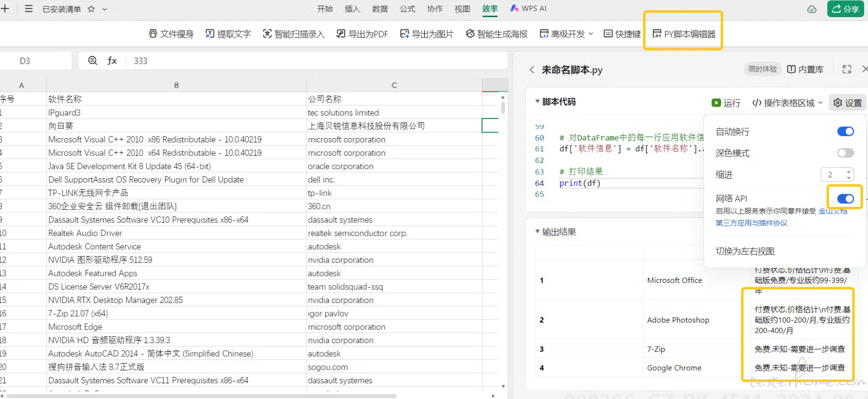868x399 pixels.
Task: Select column C header
Action: pos(394,85)
